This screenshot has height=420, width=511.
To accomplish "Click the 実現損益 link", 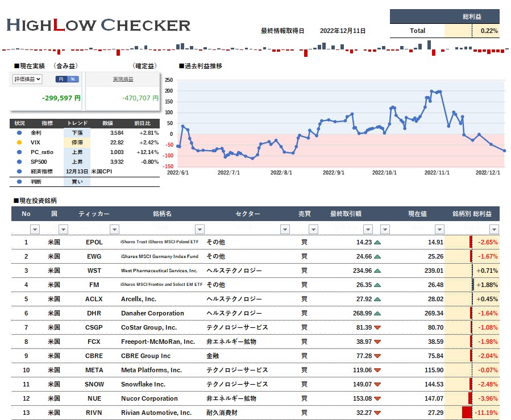I will tap(123, 80).
